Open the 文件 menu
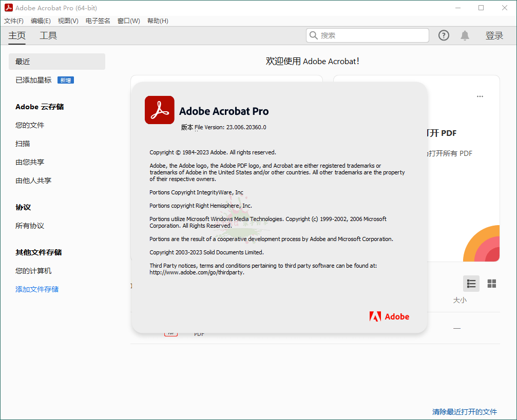This screenshot has width=517, height=420. pos(13,21)
